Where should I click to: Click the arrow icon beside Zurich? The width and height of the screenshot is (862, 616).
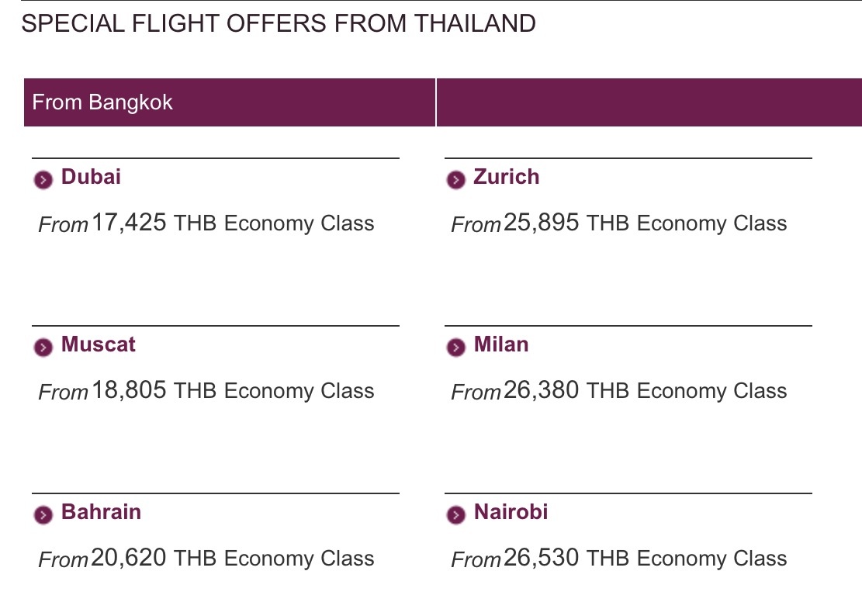tap(455, 180)
